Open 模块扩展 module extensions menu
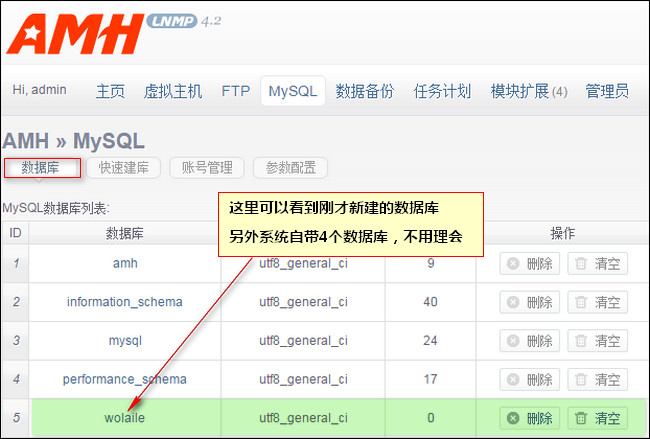Screen dimensions: 650x439 tap(529, 91)
